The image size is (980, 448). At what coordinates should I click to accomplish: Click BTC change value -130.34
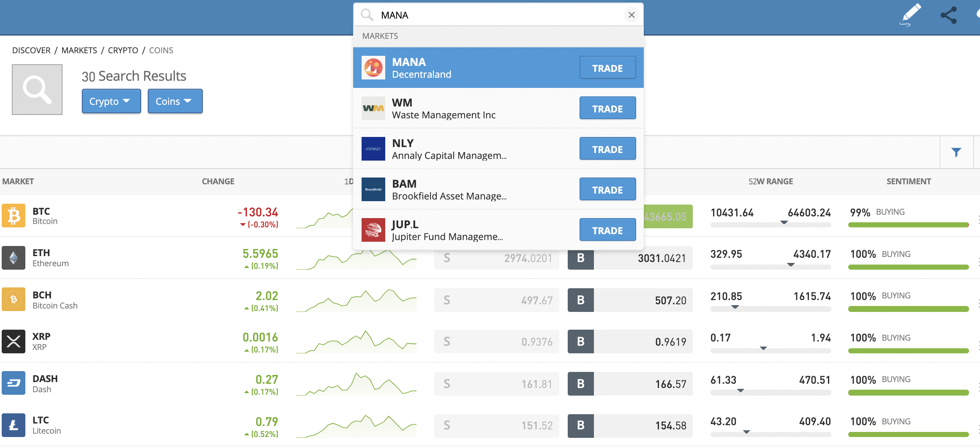(258, 212)
